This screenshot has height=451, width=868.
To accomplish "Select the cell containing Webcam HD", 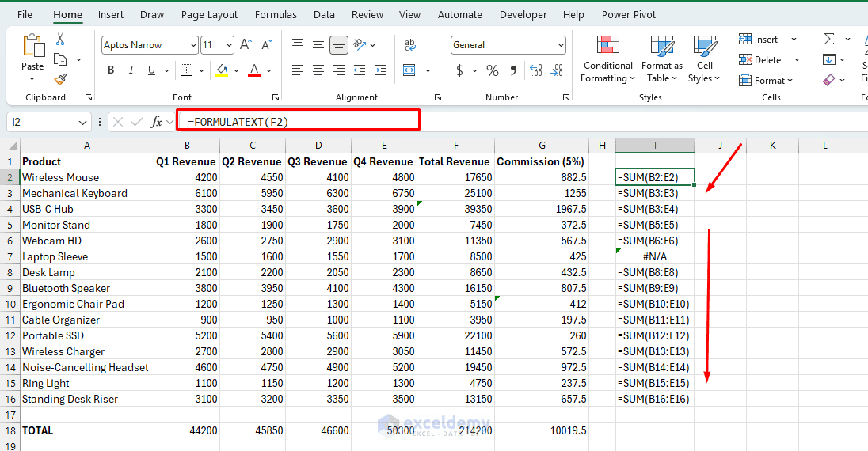I will (x=87, y=241).
